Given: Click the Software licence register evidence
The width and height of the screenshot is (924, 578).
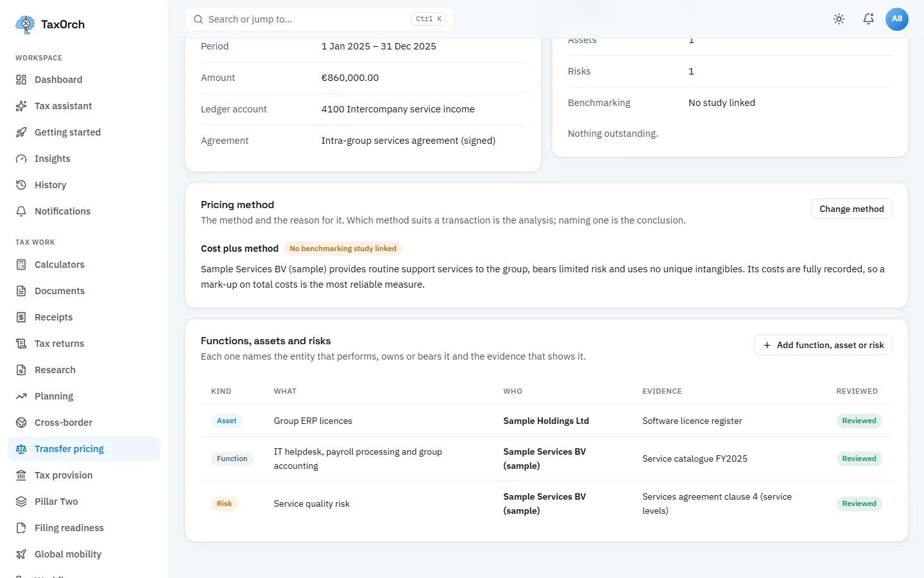Looking at the screenshot, I should (692, 421).
